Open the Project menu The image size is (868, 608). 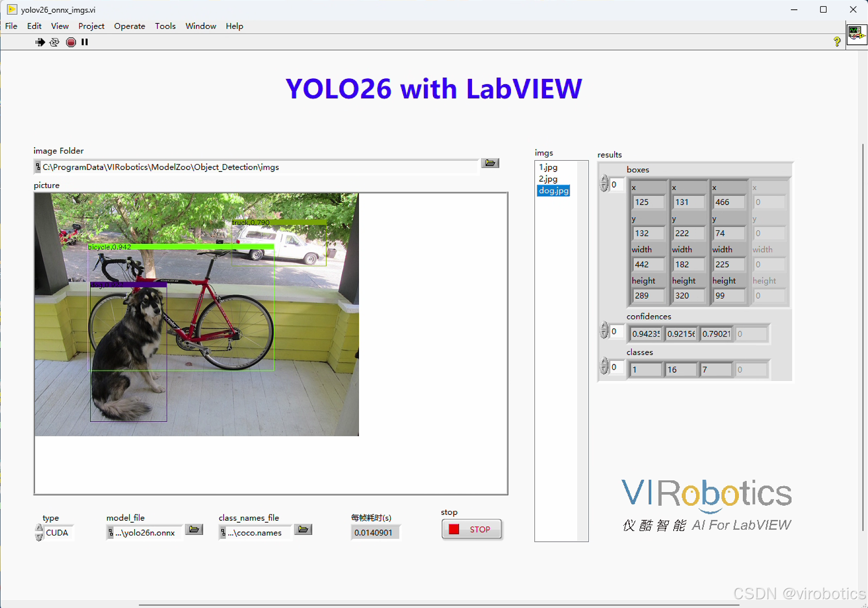tap(91, 26)
